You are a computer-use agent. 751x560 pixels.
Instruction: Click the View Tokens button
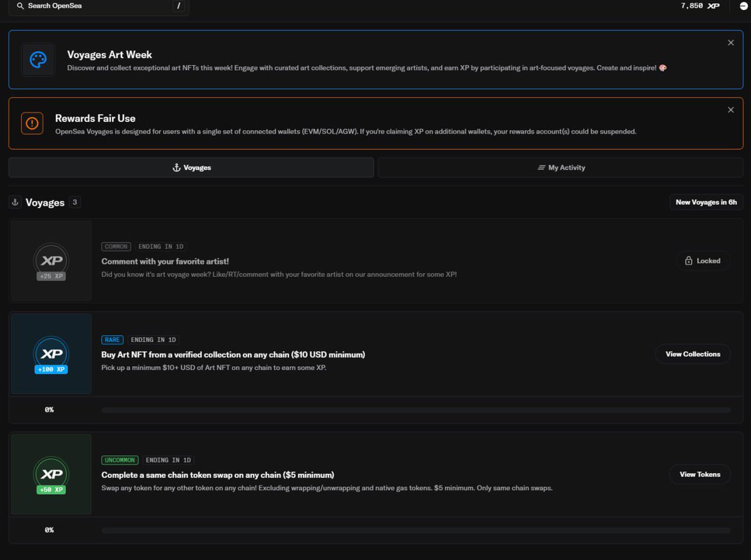click(x=700, y=474)
